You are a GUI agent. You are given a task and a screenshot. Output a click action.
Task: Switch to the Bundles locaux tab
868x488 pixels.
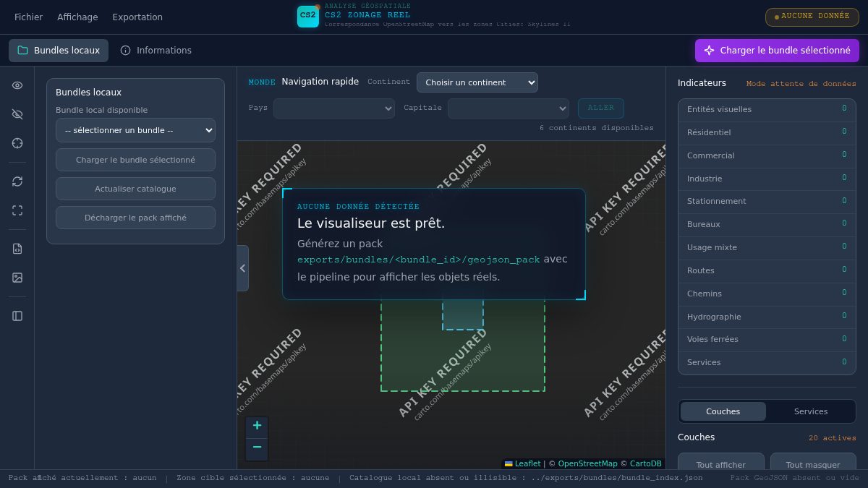[x=59, y=51]
